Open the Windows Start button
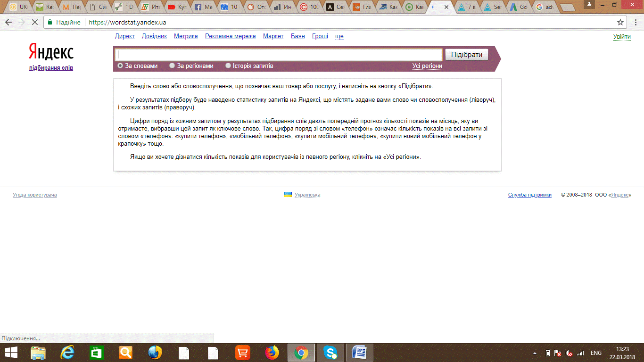The width and height of the screenshot is (644, 362). click(11, 353)
